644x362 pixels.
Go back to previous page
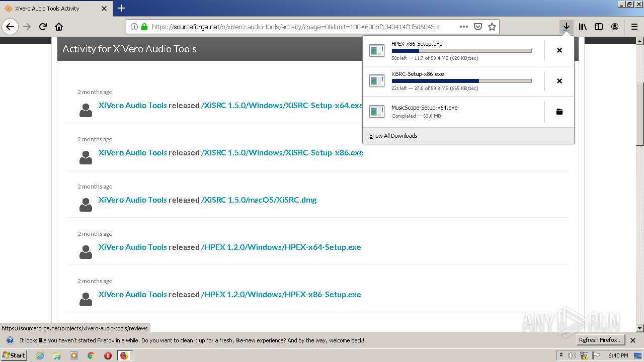(x=10, y=27)
